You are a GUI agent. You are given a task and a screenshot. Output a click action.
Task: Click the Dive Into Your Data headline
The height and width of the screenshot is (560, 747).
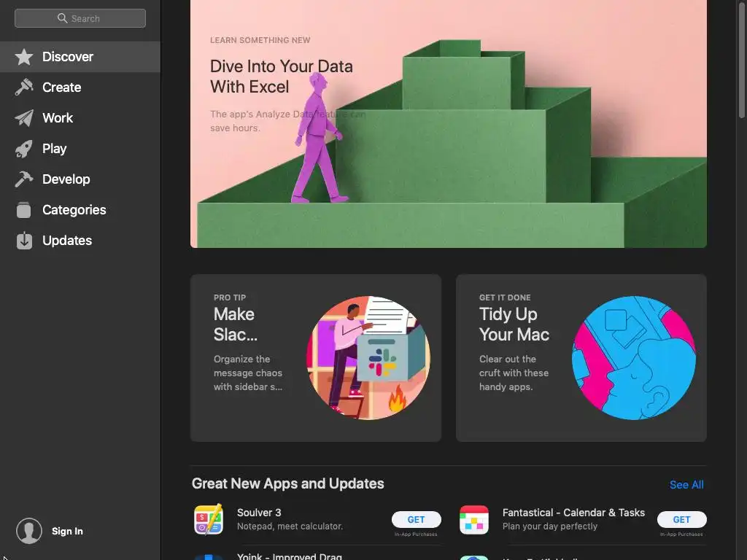(281, 76)
